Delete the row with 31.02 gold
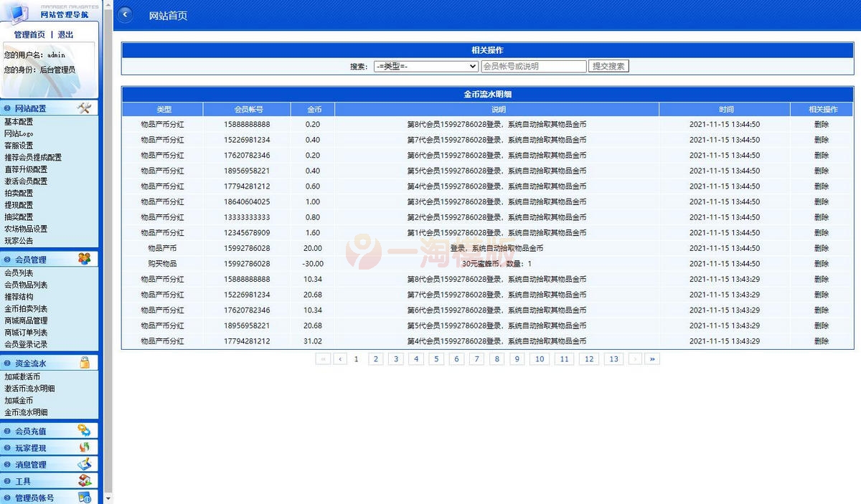Viewport: 861px width, 504px height. (822, 341)
